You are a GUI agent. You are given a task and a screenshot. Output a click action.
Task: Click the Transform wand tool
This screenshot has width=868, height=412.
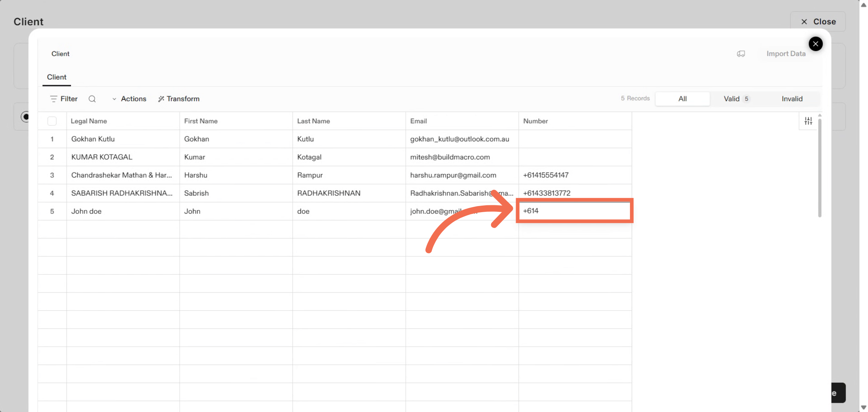point(179,99)
